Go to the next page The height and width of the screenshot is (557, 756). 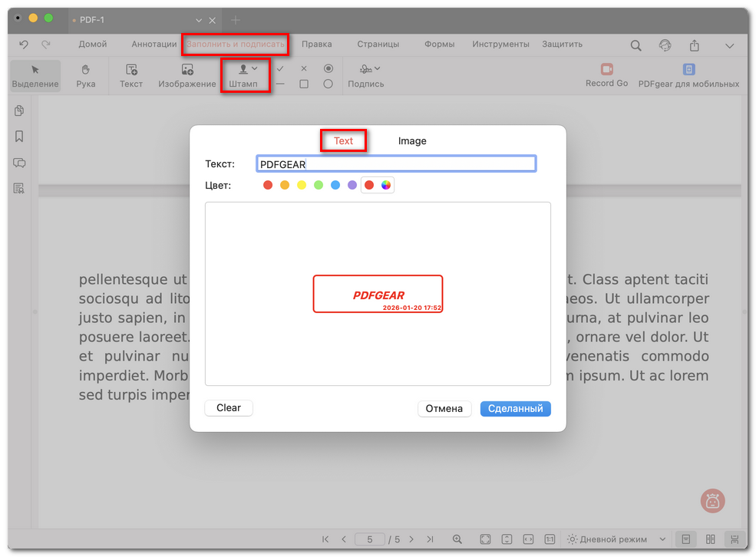[x=411, y=539]
